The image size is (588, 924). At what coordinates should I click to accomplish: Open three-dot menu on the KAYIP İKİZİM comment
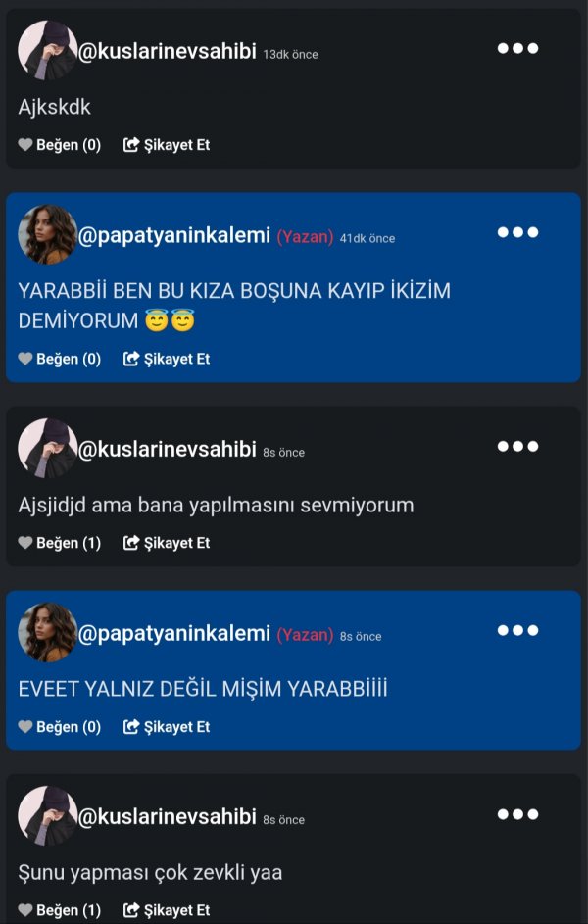(x=517, y=232)
